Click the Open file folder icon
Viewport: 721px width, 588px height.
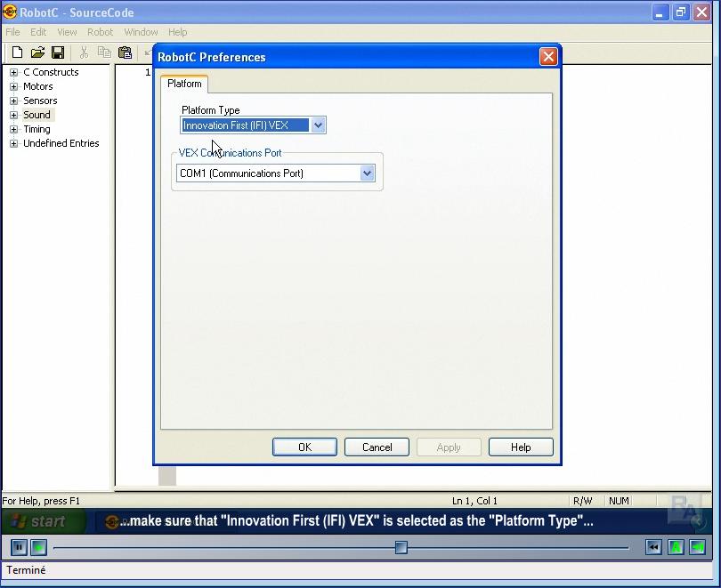tap(37, 52)
